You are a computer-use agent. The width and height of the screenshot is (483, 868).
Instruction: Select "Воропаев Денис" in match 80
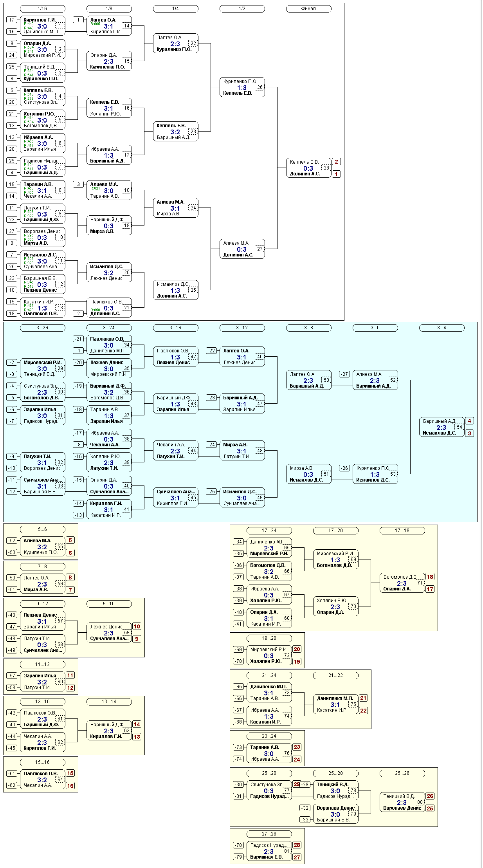coord(402,808)
